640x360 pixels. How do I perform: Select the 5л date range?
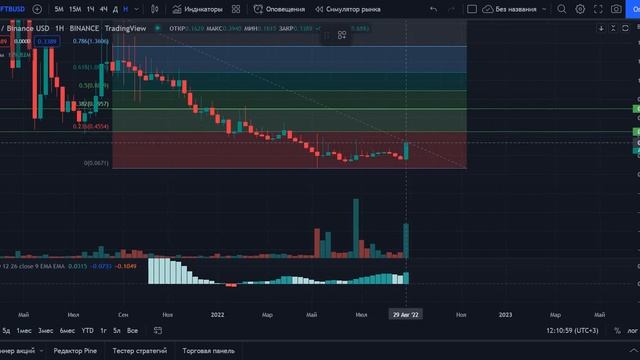[x=117, y=331]
